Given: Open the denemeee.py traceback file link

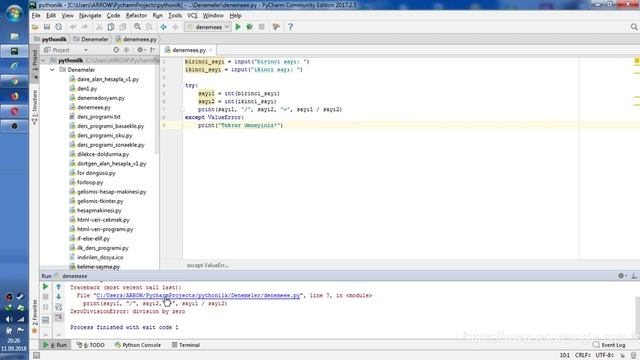Looking at the screenshot, I should coord(198,295).
